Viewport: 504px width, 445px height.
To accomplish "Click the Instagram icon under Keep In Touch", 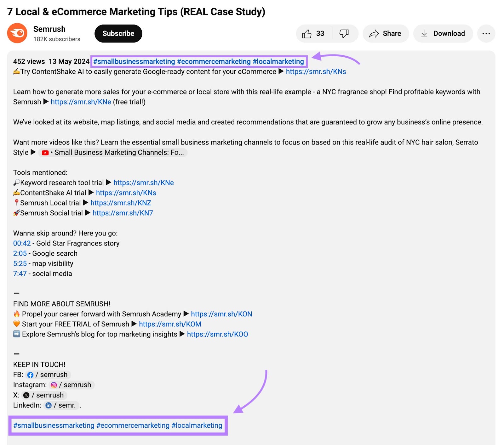I will pyautogui.click(x=53, y=385).
